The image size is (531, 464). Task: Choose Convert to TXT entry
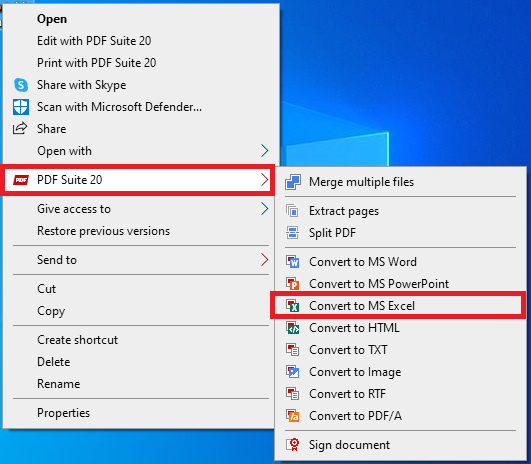[x=348, y=350]
